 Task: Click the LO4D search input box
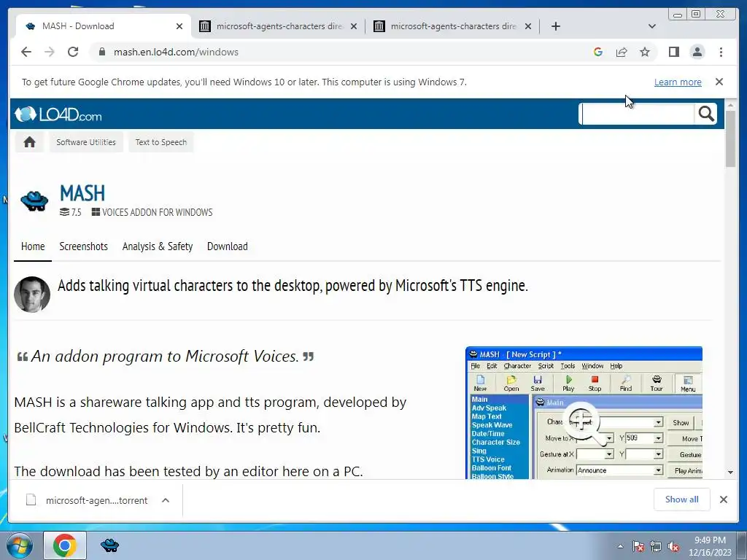pos(637,114)
